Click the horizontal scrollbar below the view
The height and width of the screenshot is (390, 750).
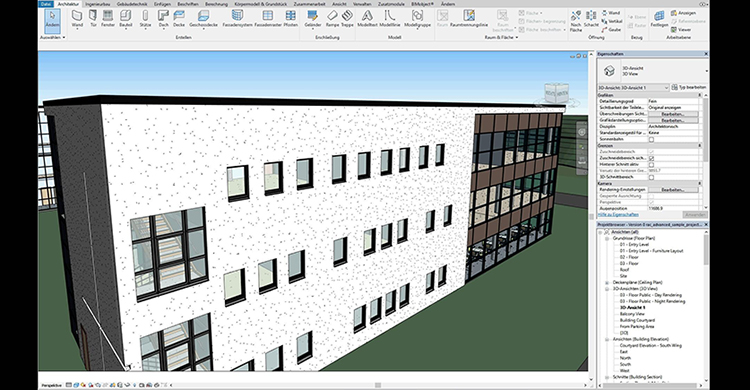coord(378,385)
